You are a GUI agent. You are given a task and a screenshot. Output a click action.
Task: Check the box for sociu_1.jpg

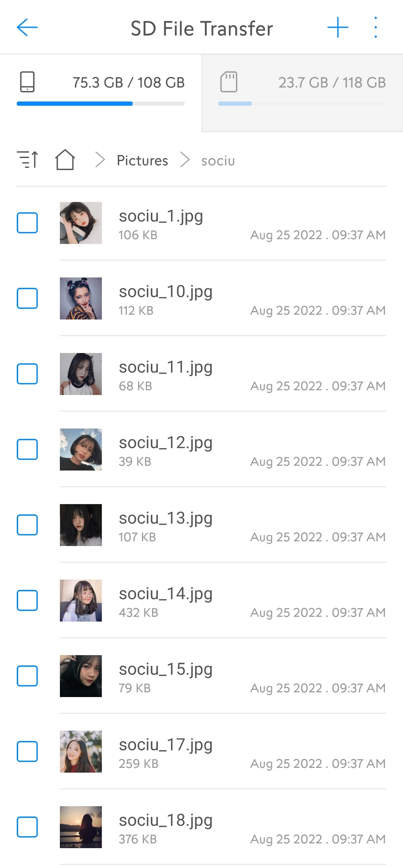(27, 223)
